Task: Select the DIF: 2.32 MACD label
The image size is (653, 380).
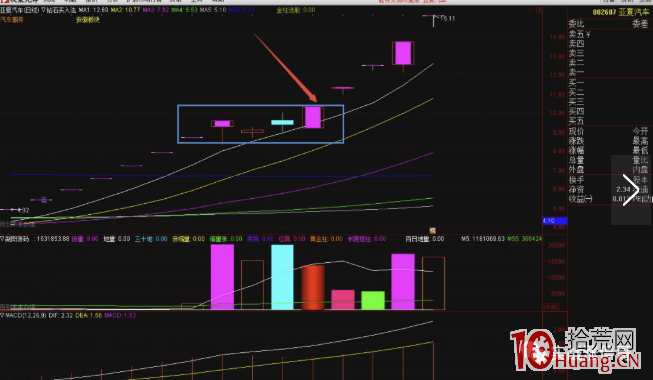Action: 61,315
